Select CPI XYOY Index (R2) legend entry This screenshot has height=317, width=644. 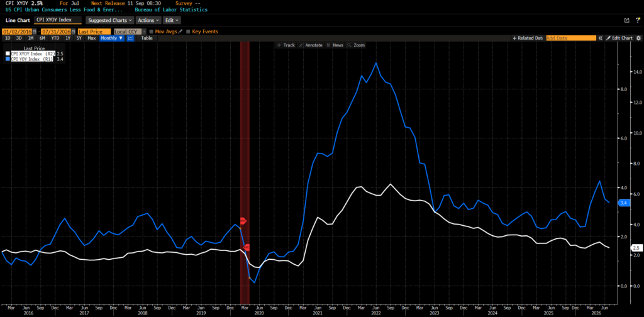(33, 53)
